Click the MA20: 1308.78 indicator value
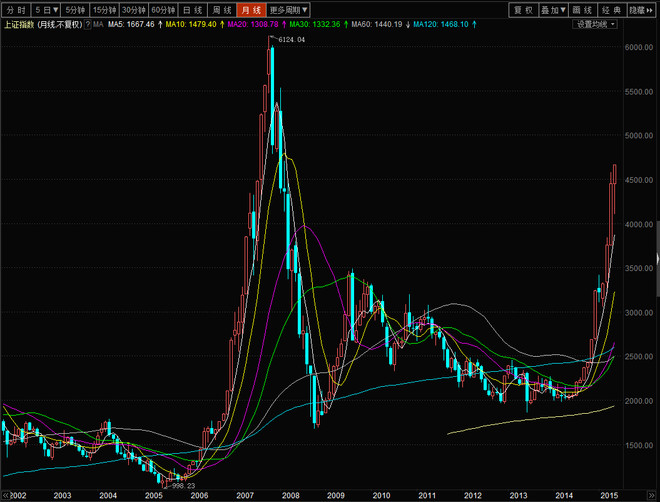 [253, 24]
